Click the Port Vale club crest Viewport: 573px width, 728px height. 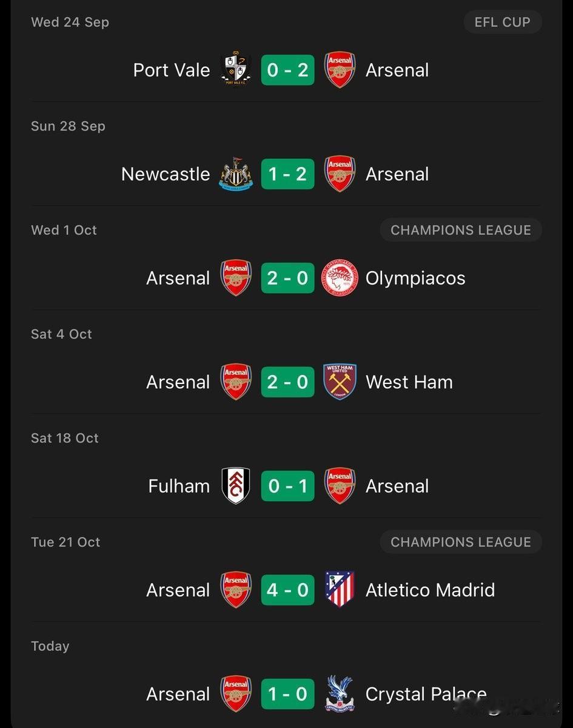[x=236, y=70]
